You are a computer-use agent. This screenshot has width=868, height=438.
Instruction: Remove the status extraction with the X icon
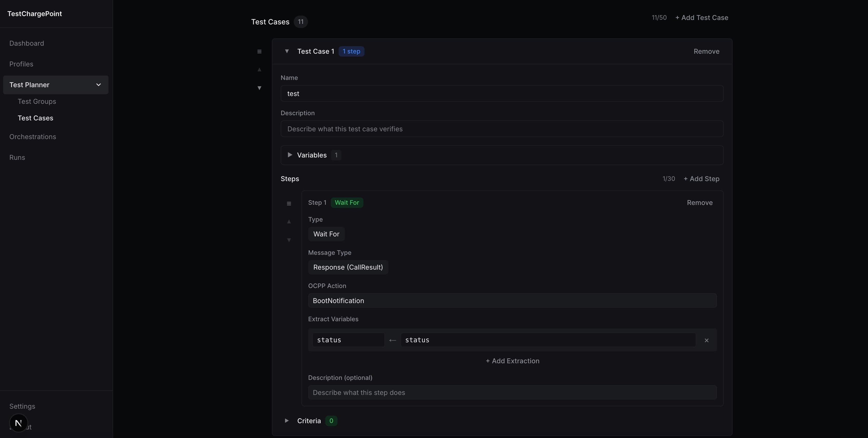click(706, 340)
